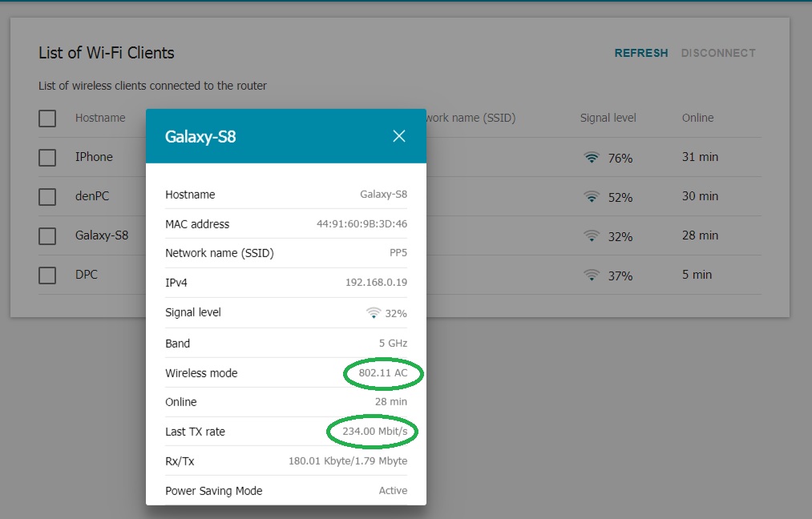
Task: Refresh the Wi-Fi clients list
Action: (640, 53)
